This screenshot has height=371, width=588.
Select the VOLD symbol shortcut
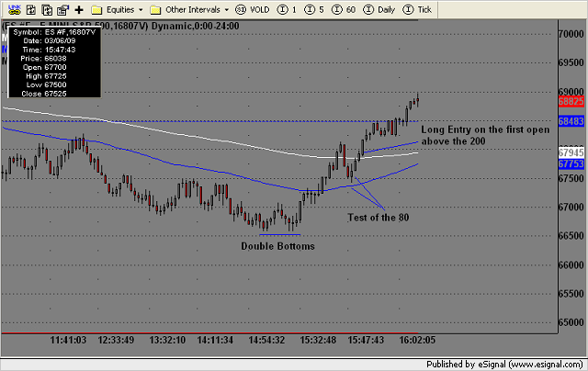point(259,10)
